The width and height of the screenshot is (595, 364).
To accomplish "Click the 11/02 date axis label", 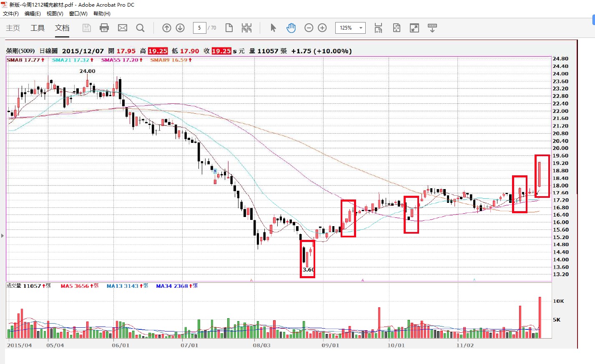I will pos(465,345).
